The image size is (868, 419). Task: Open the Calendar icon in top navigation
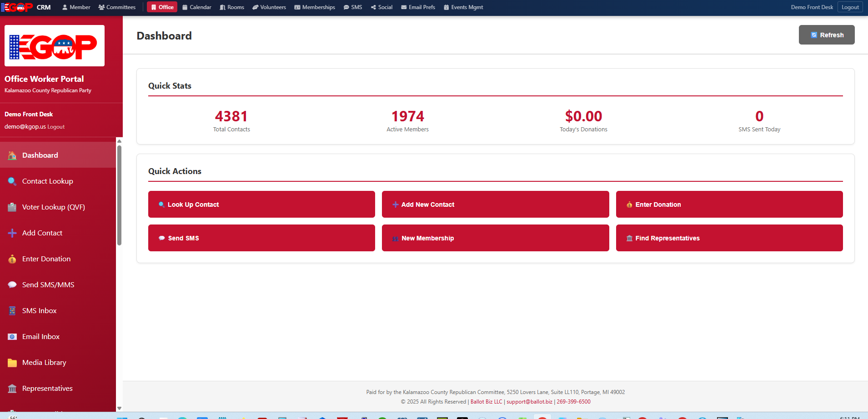coord(196,7)
